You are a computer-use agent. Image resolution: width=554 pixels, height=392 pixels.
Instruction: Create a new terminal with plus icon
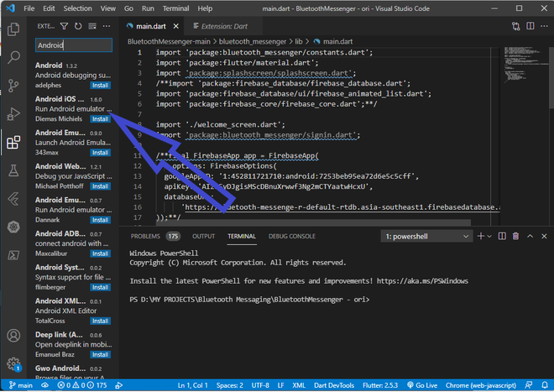pyautogui.click(x=480, y=236)
